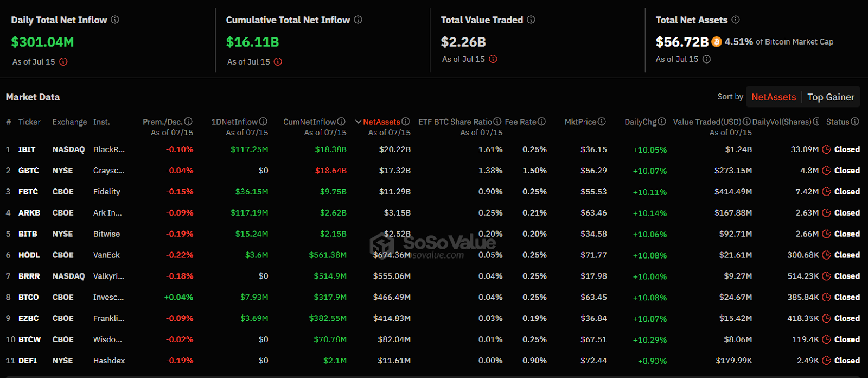Click info icon next to NetAssets column header

[x=405, y=122]
